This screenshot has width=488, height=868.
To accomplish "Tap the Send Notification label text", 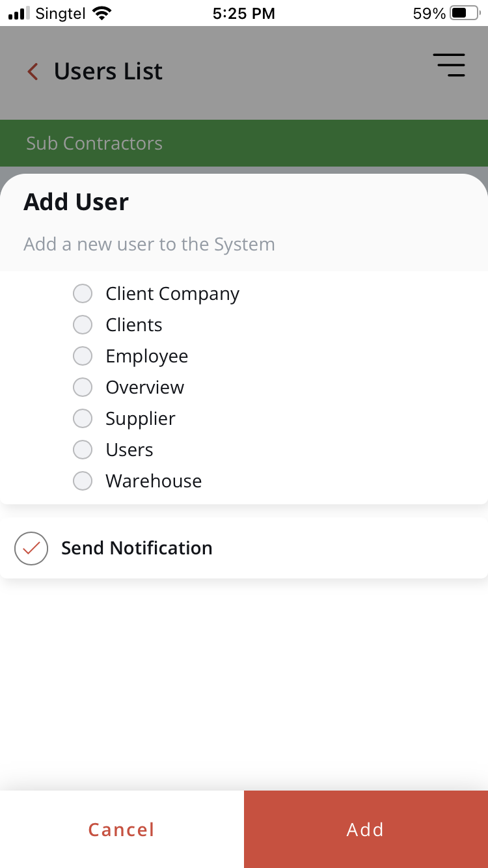I will [137, 549].
